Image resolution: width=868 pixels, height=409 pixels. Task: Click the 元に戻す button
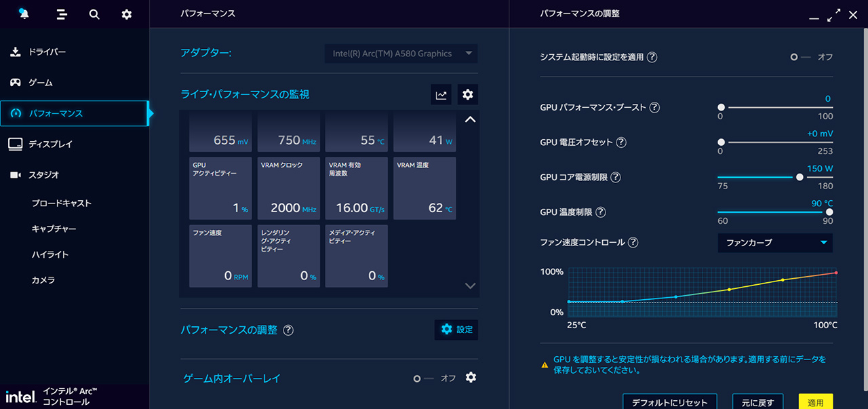click(x=757, y=401)
